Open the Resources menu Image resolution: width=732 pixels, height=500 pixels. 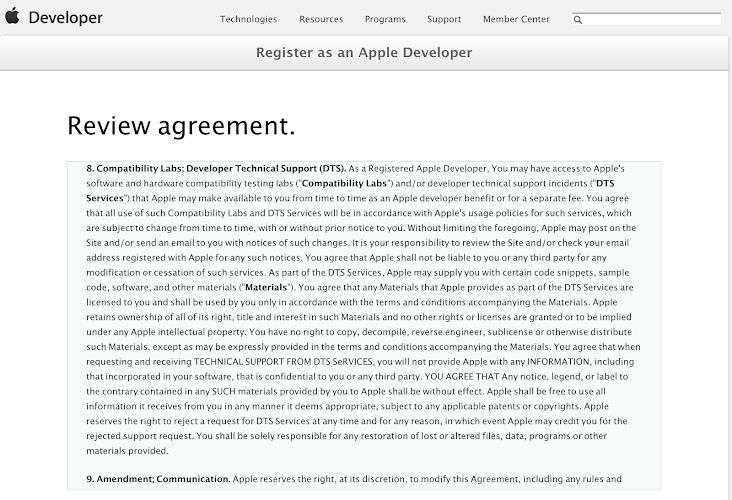[321, 19]
